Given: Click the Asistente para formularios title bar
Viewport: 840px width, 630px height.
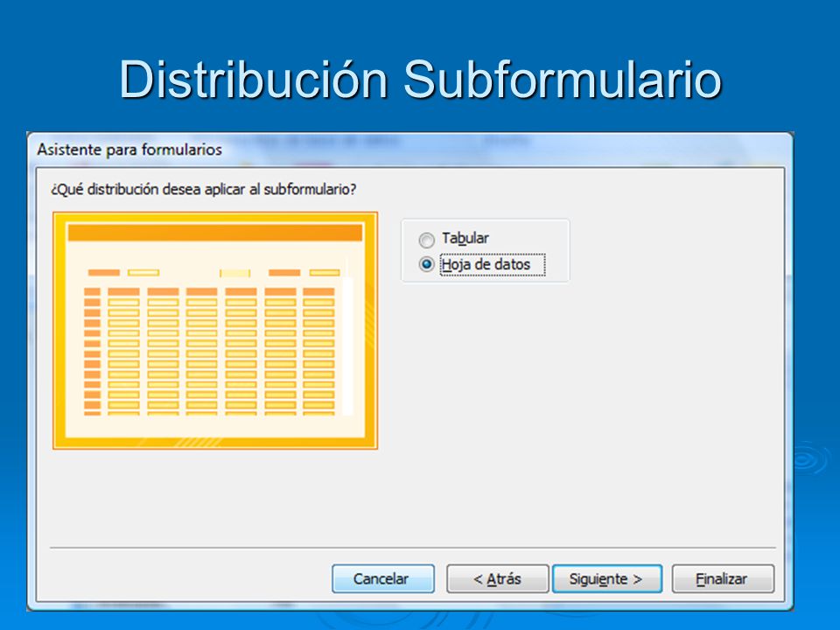Looking at the screenshot, I should tap(409, 150).
